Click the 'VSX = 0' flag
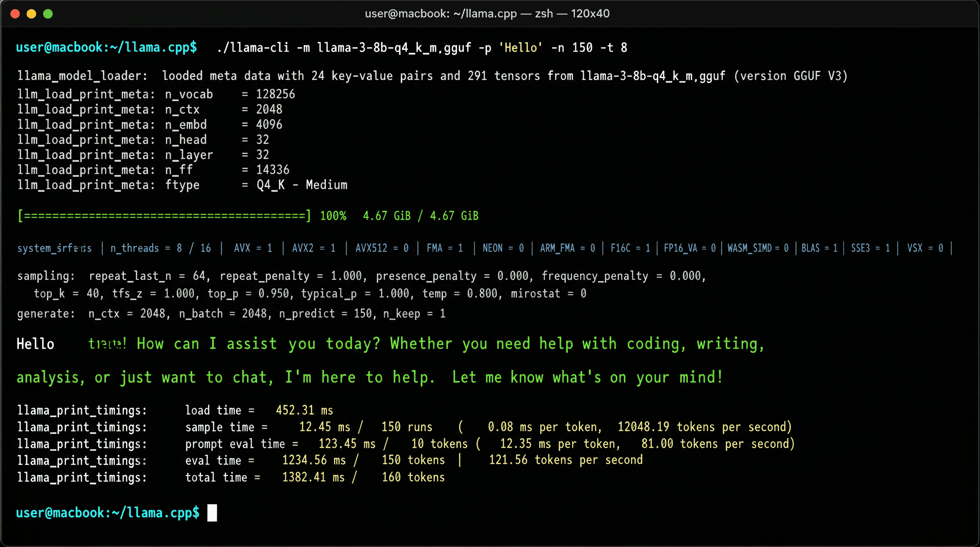Image resolution: width=980 pixels, height=547 pixels. coord(925,248)
